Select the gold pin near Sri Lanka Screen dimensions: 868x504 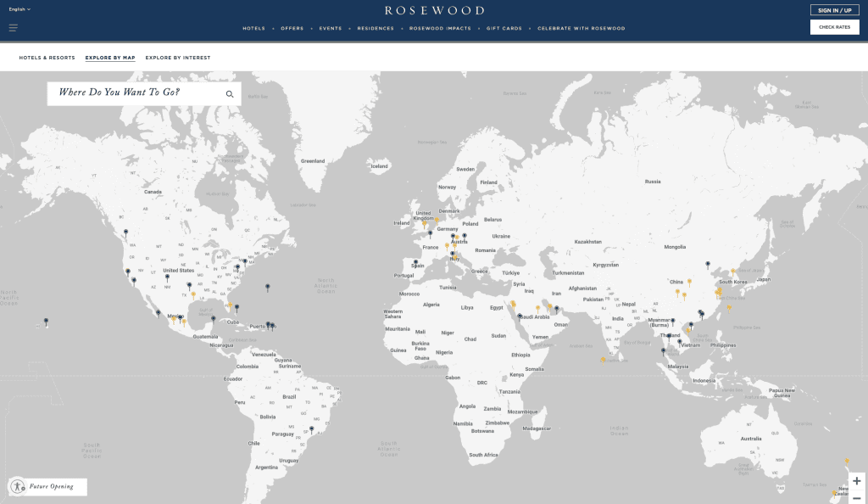pyautogui.click(x=603, y=361)
